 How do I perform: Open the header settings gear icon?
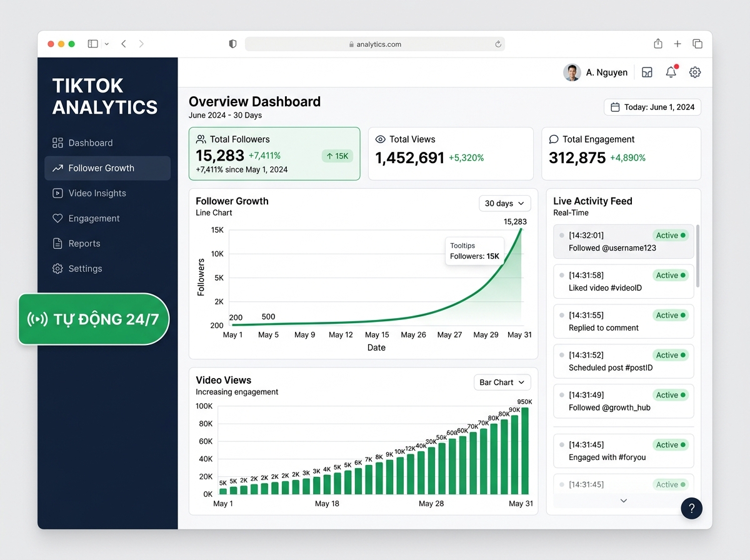click(695, 72)
